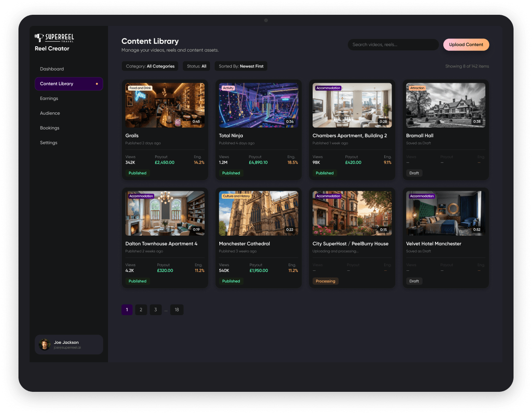Click title "Chambers Apartment, Building 2"

click(350, 135)
